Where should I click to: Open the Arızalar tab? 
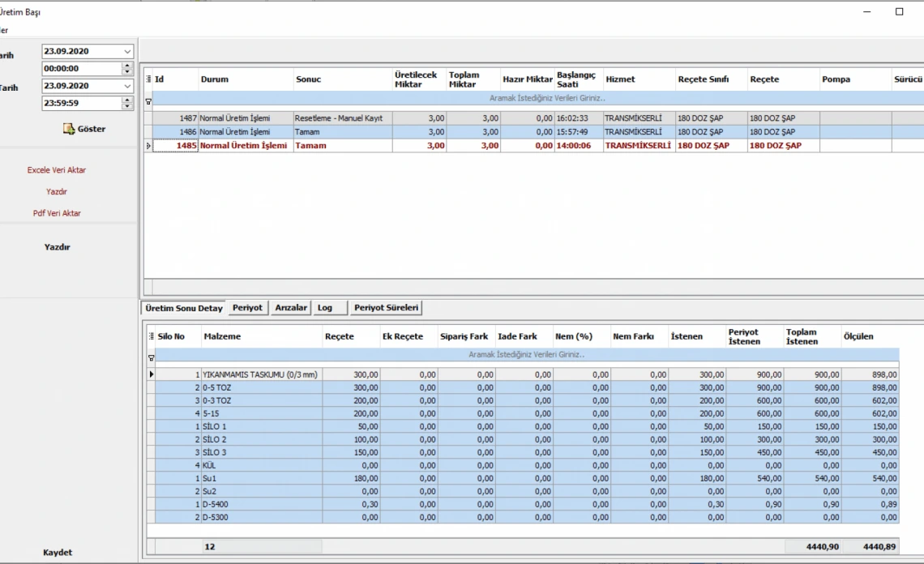pyautogui.click(x=291, y=308)
